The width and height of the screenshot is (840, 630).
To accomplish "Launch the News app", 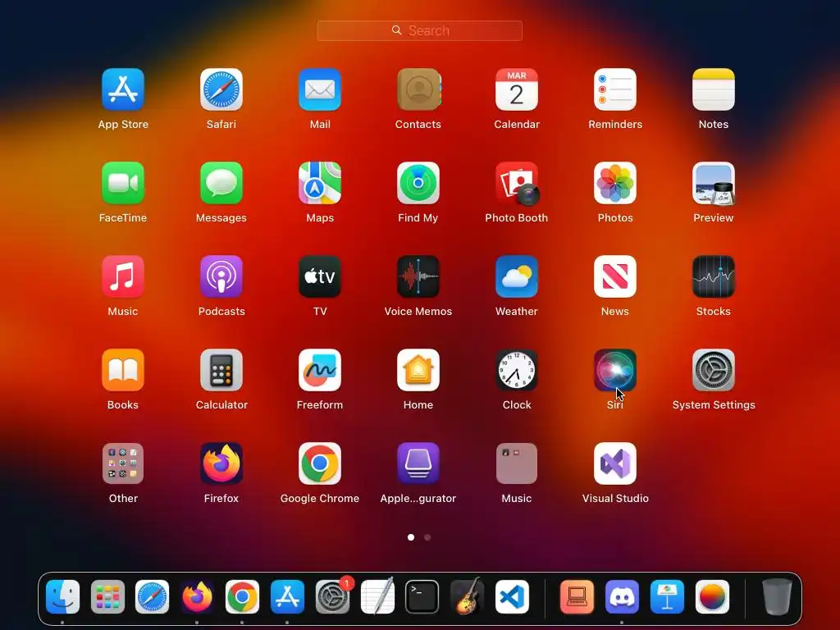I will [615, 276].
